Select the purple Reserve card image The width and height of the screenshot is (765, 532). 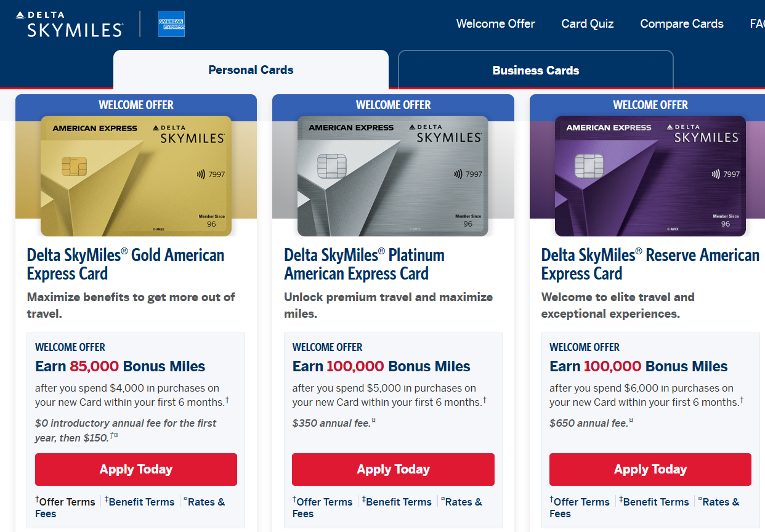(650, 176)
